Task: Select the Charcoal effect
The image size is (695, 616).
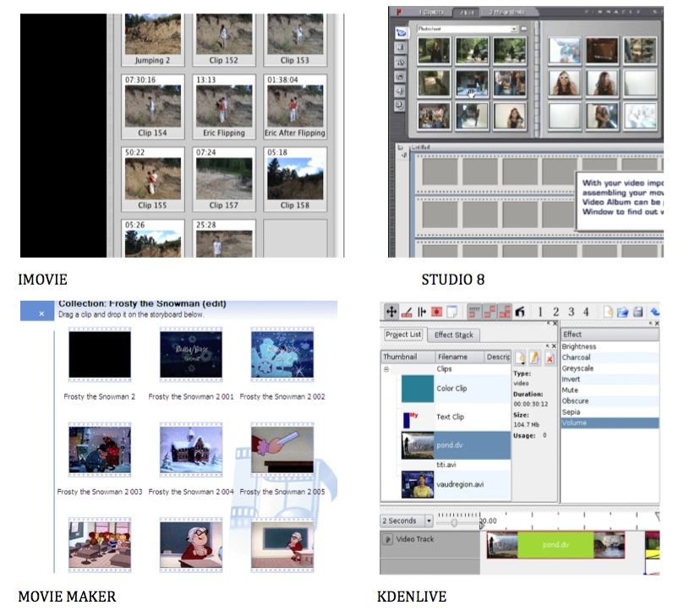Action: (x=610, y=357)
